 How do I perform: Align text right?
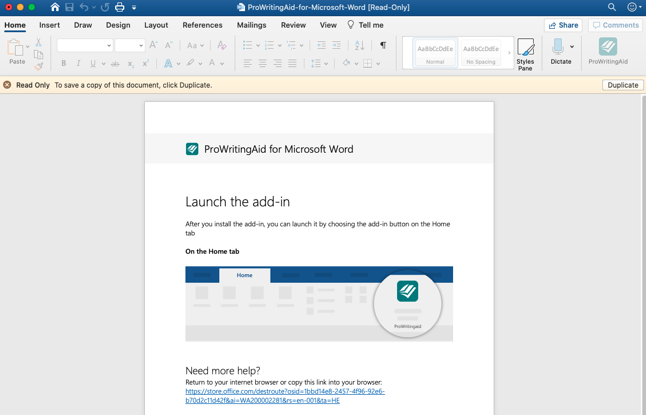coord(277,63)
